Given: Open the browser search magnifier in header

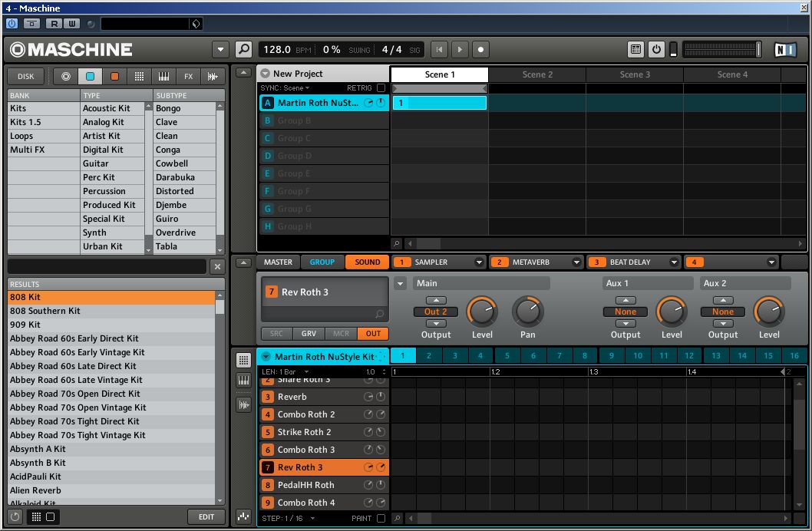Looking at the screenshot, I should click(x=243, y=49).
